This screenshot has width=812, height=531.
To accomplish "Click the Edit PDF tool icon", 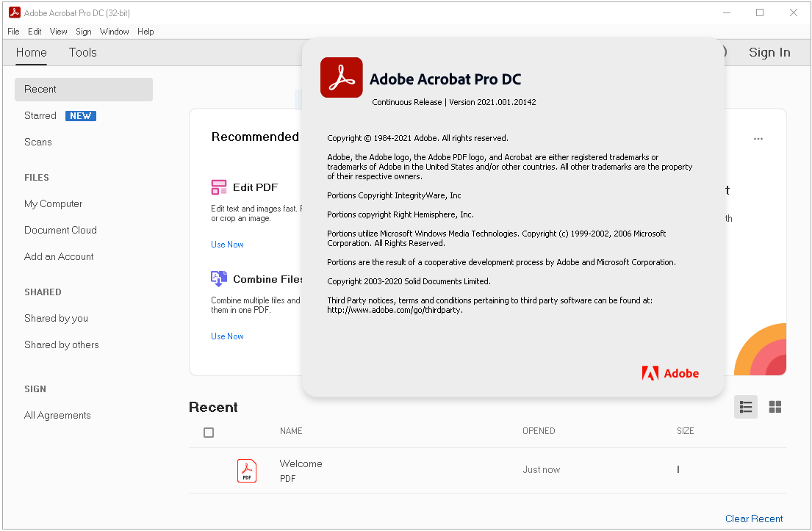I will 218,187.
